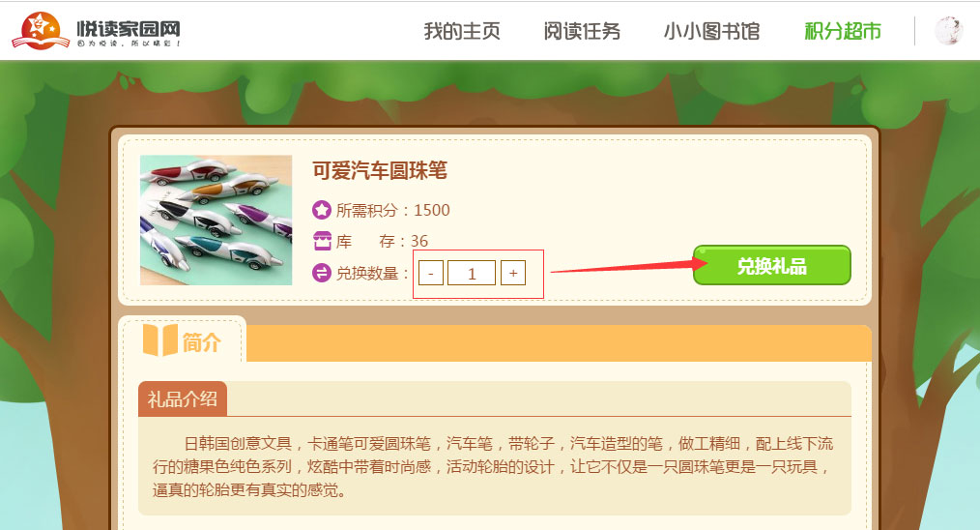980x530 pixels.
Task: Click the 礼品介绍 section header
Action: click(x=183, y=398)
